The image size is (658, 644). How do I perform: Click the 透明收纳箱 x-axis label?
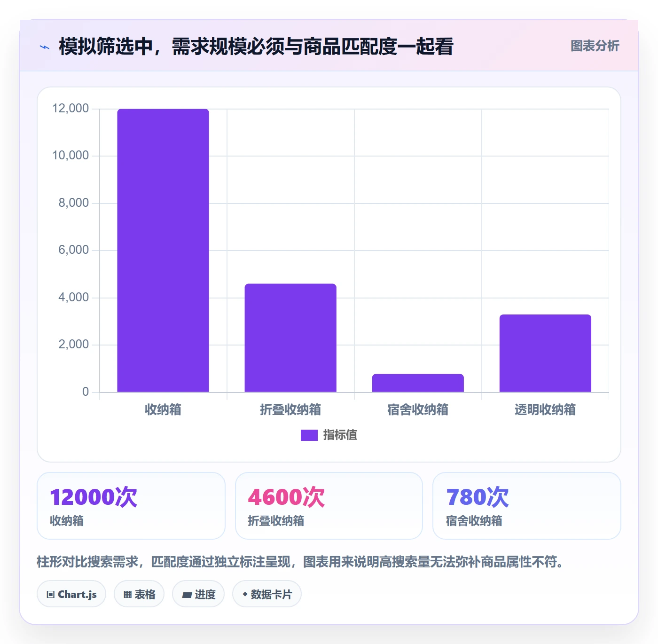pyautogui.click(x=545, y=409)
